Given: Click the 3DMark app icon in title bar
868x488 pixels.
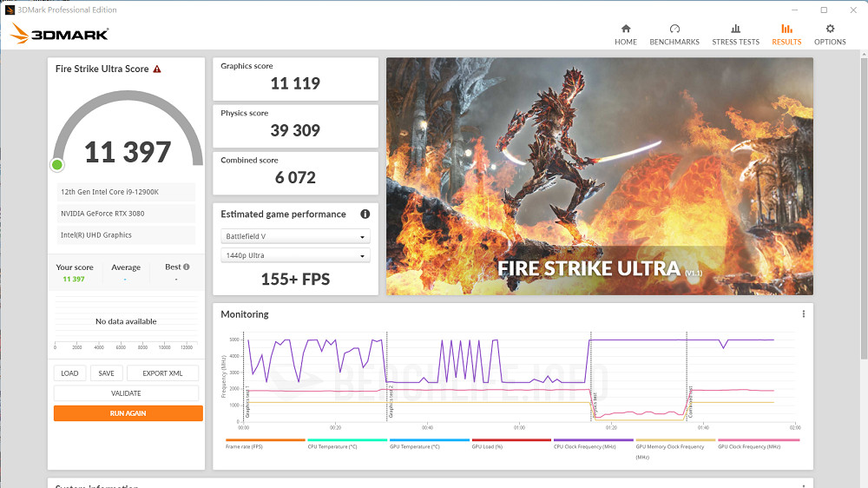Looking at the screenshot, I should [10, 10].
